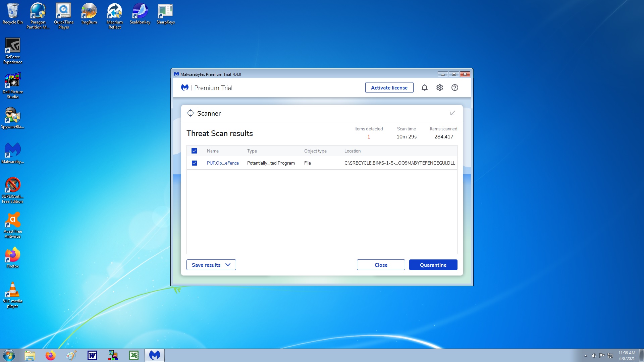Show hidden system tray icons arrow
644x362 pixels.
[586, 356]
